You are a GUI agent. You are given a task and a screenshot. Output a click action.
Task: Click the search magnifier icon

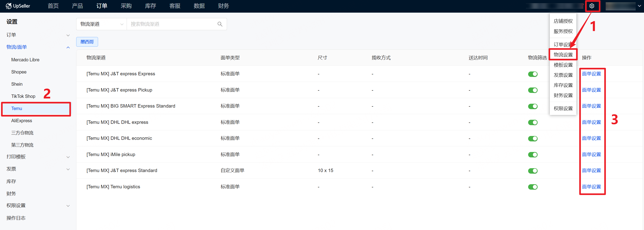pos(220,24)
